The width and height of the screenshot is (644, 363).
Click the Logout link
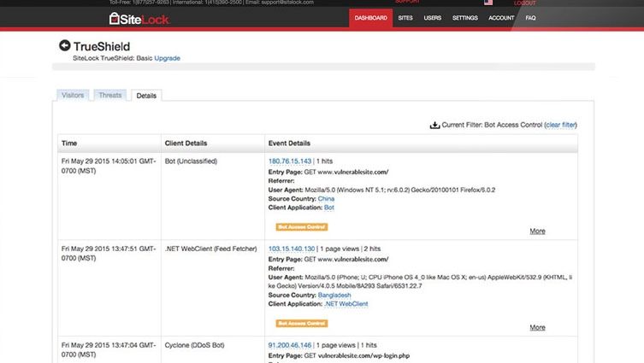click(524, 3)
